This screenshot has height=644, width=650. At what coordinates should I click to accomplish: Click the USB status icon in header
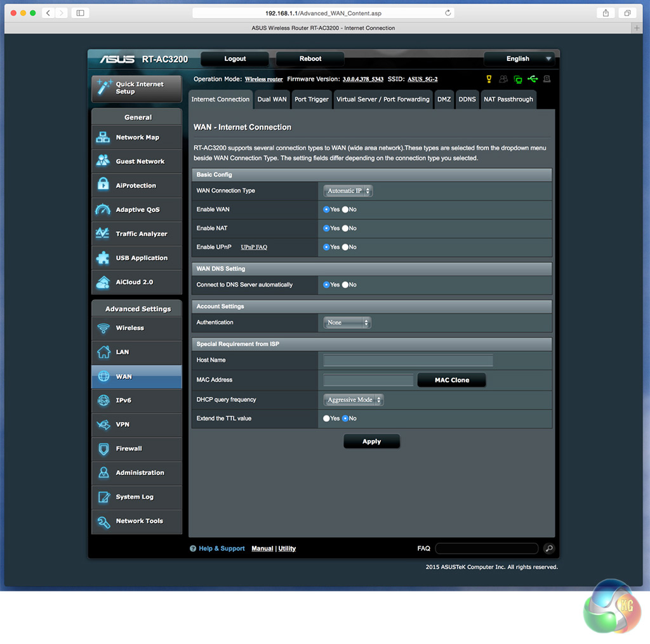[x=532, y=79]
